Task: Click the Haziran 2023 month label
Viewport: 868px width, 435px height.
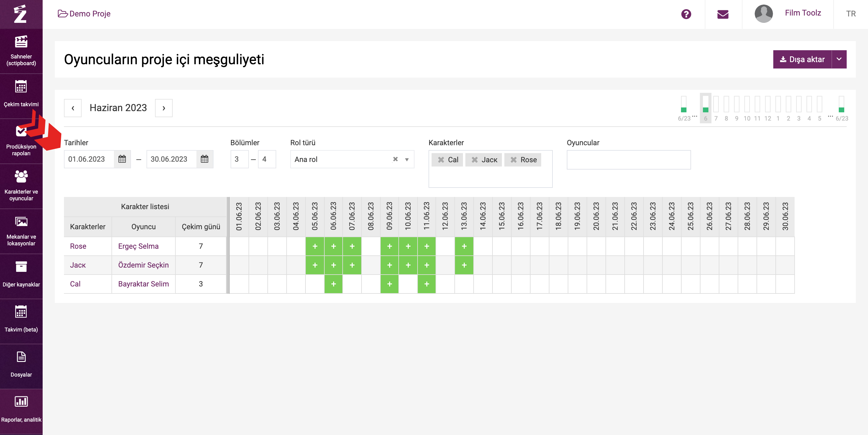Action: tap(118, 108)
